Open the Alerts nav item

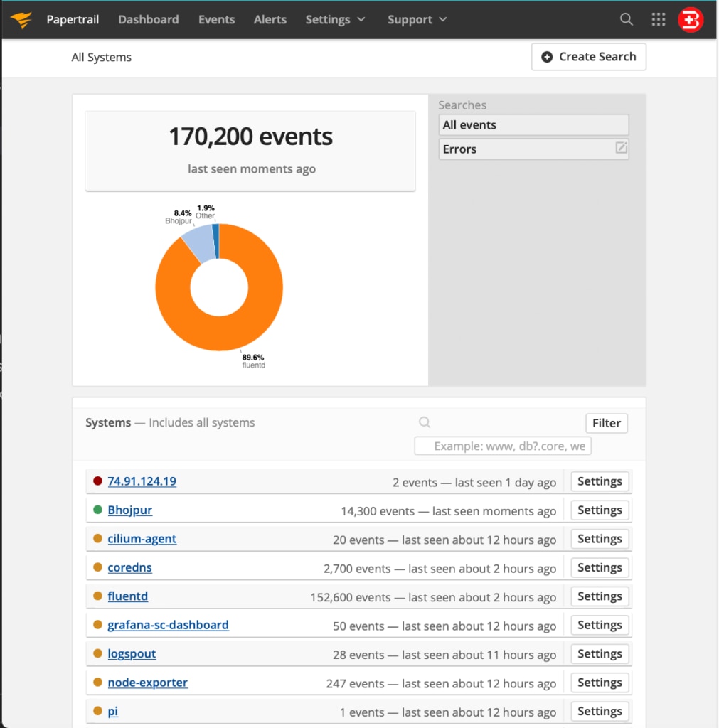click(x=270, y=19)
